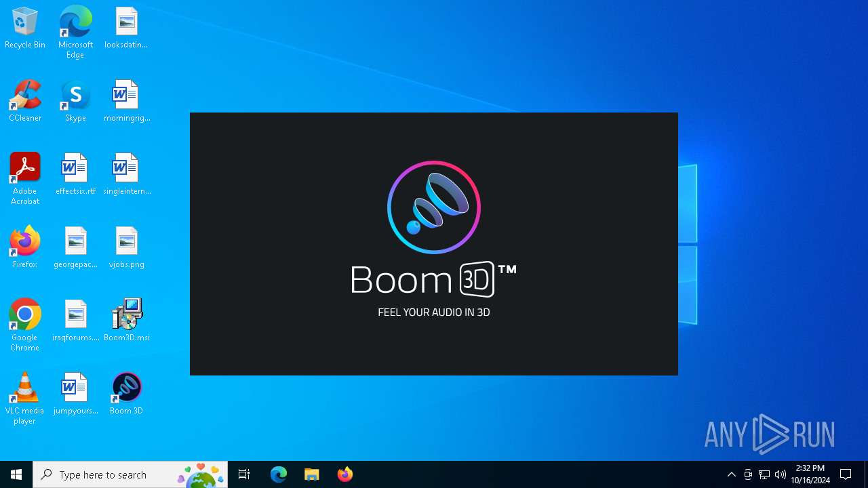Screen dimensions: 868x488
Task: Click the Boom 3D splash screen logo
Action: point(434,207)
